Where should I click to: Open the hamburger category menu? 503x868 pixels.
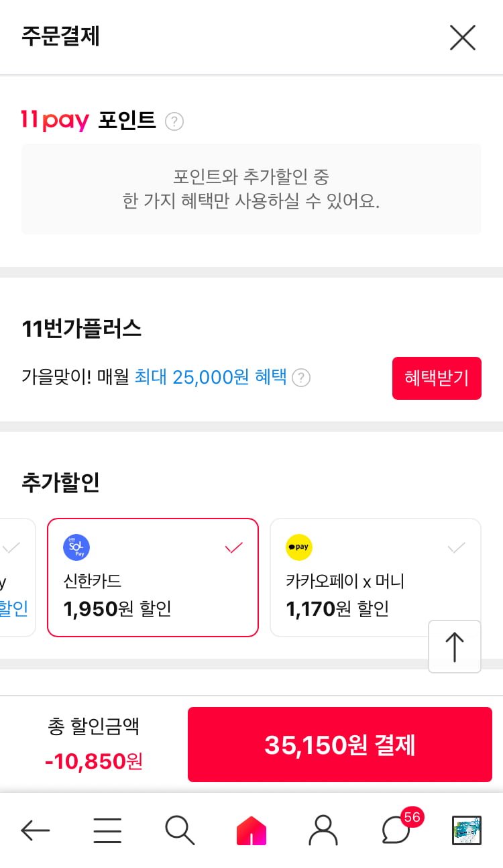point(107,830)
